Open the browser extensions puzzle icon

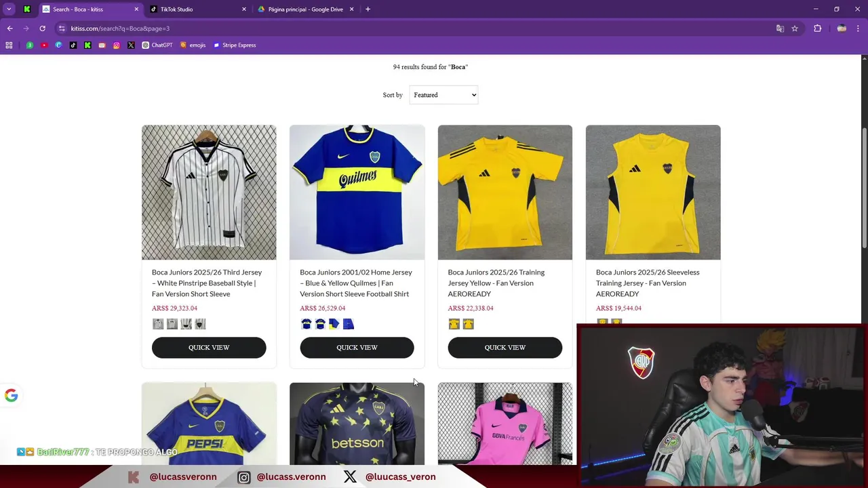[x=817, y=28]
